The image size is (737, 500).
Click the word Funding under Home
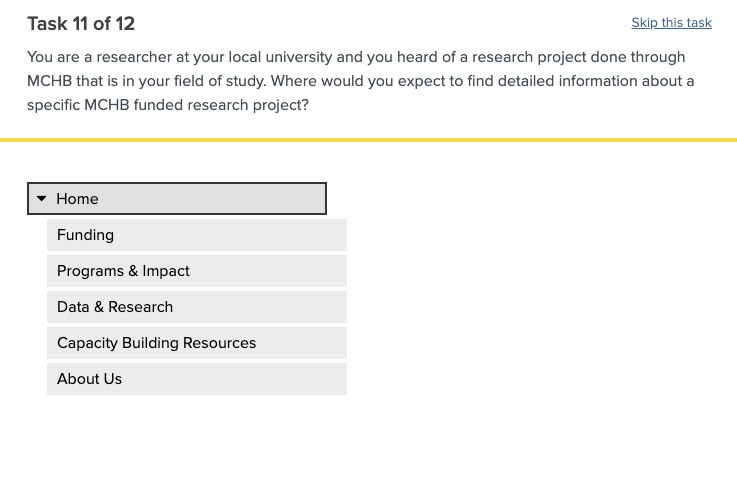[x=85, y=235]
